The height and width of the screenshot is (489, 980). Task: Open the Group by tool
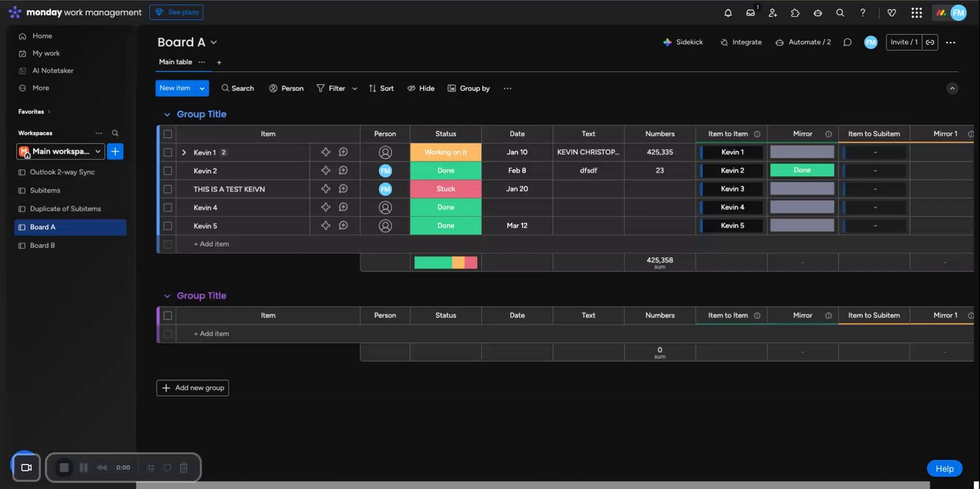coord(469,88)
